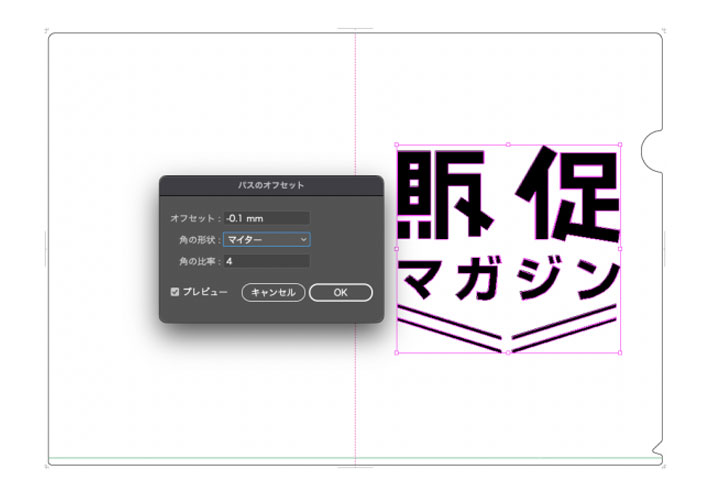710x500 pixels.
Task: Click the left-middle selection bounding box handle
Action: pyautogui.click(x=397, y=248)
